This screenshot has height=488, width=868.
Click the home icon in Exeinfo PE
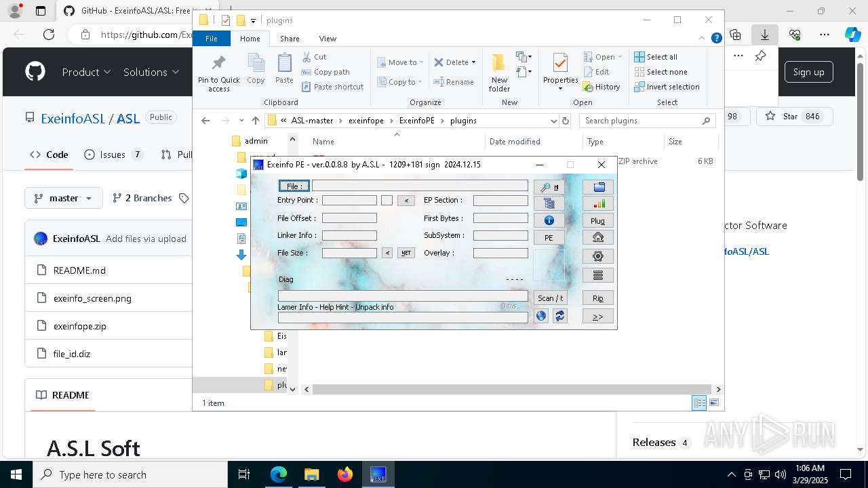click(x=598, y=237)
